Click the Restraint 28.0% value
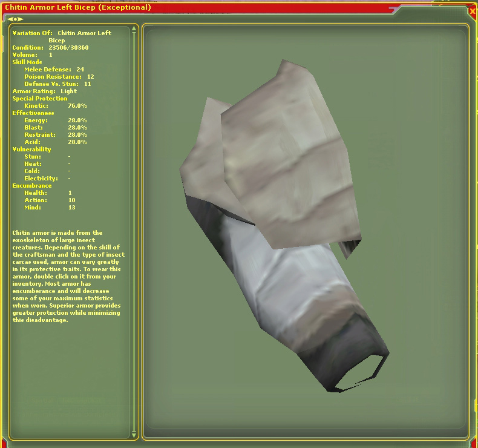This screenshot has width=478, height=448. coord(77,135)
